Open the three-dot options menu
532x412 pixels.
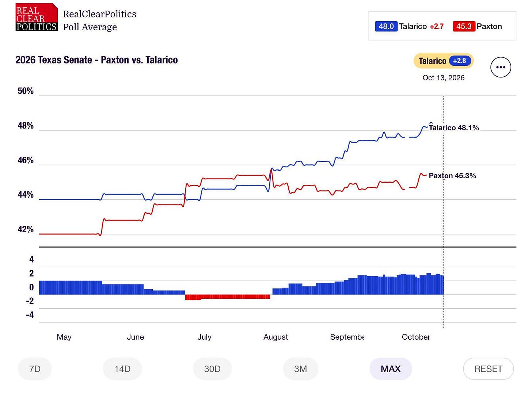click(501, 67)
